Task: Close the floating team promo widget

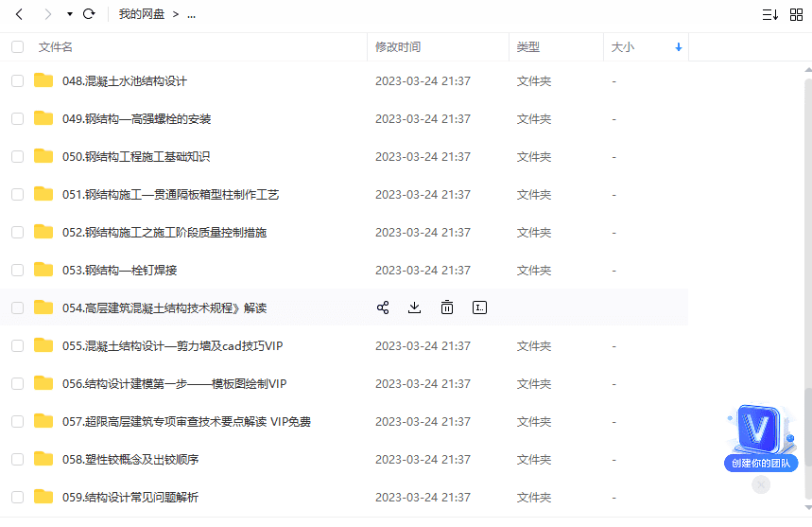Action: pos(761,484)
